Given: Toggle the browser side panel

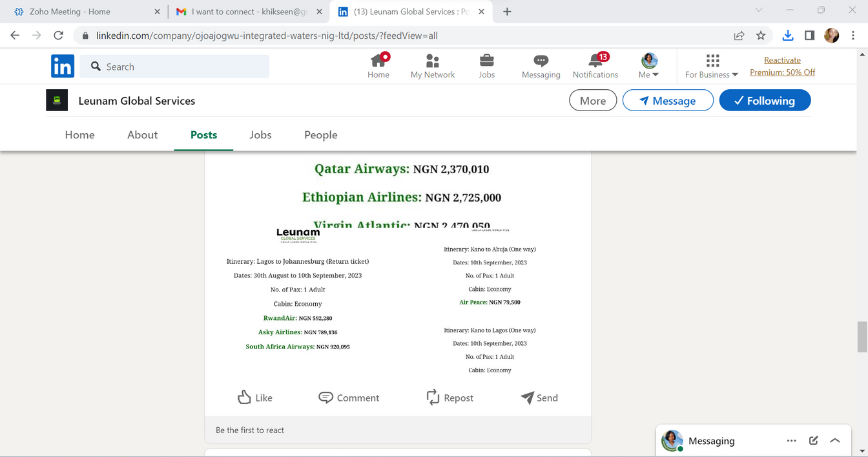Looking at the screenshot, I should pos(809,36).
